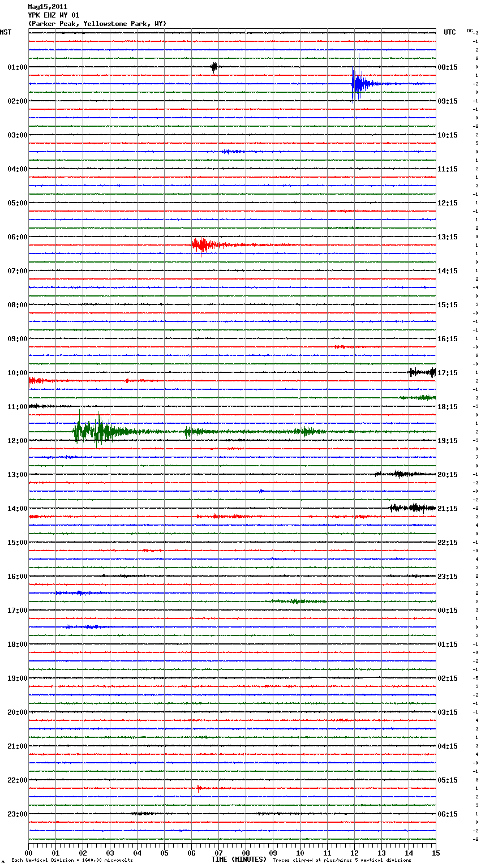The image size is (481, 868).
Task: Click the 23:15 UTC time label
Action: click(448, 577)
